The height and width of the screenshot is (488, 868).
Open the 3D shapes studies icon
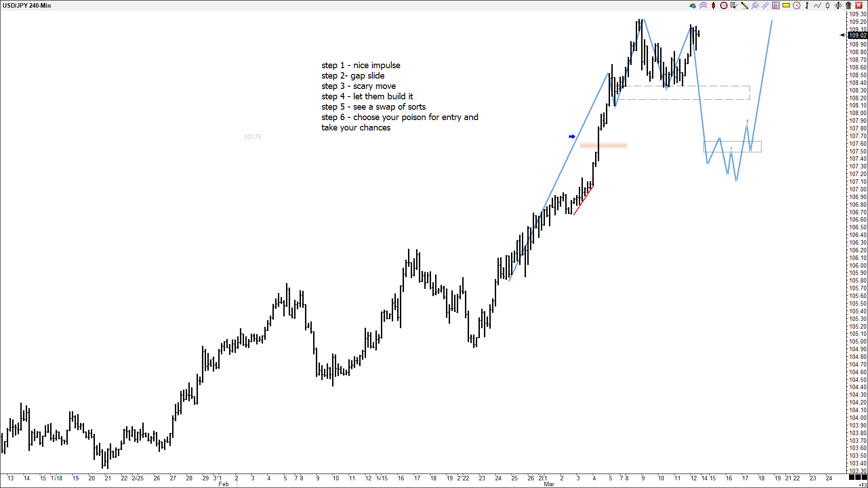pos(692,5)
